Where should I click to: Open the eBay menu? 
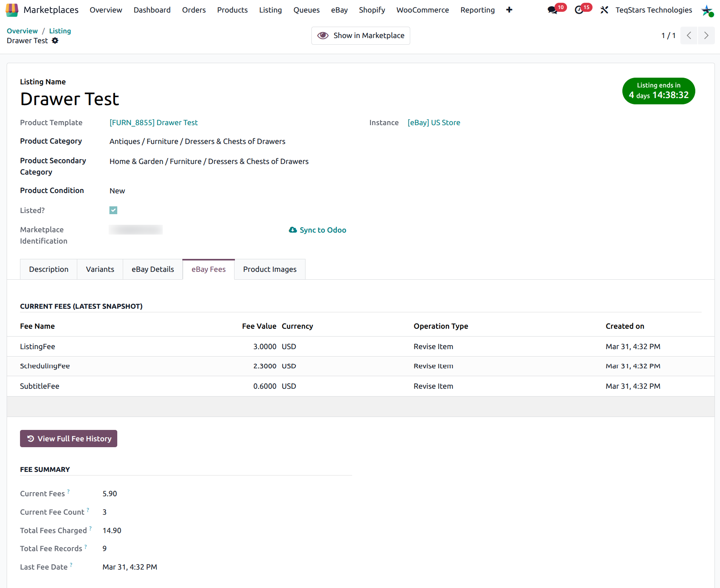coord(339,10)
